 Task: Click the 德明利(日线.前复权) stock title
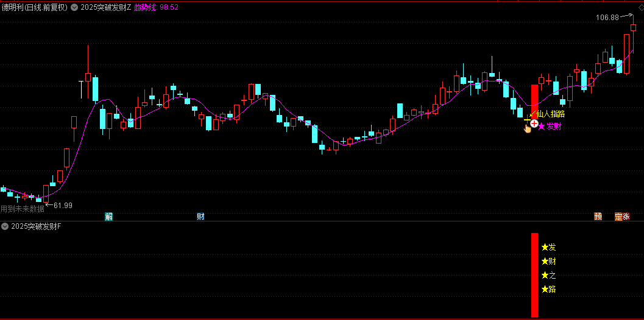(35, 7)
